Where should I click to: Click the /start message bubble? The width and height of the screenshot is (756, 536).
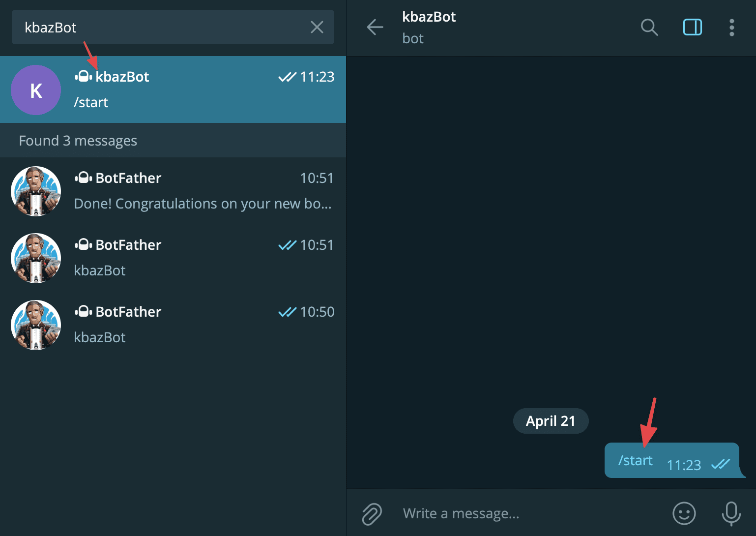pos(635,460)
